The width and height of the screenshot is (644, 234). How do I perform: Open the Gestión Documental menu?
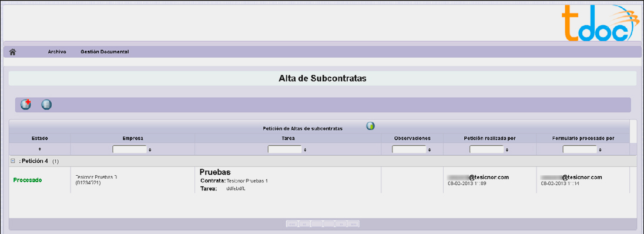click(105, 52)
